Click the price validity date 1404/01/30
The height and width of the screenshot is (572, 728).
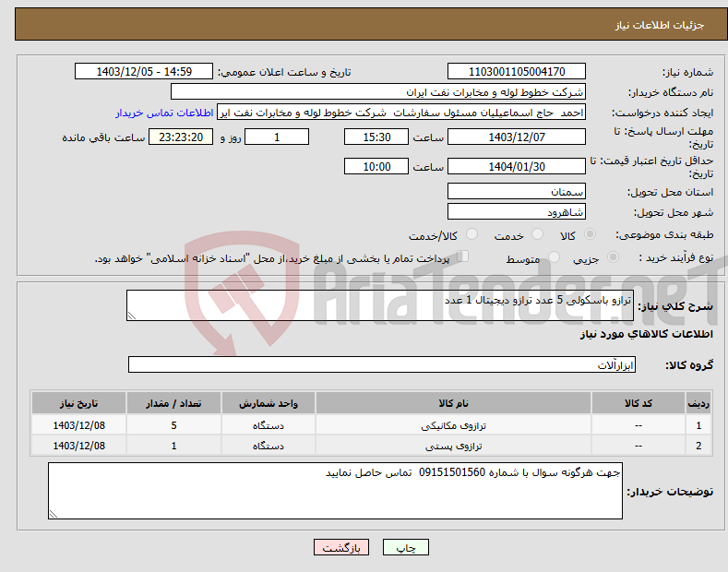pyautogui.click(x=517, y=166)
